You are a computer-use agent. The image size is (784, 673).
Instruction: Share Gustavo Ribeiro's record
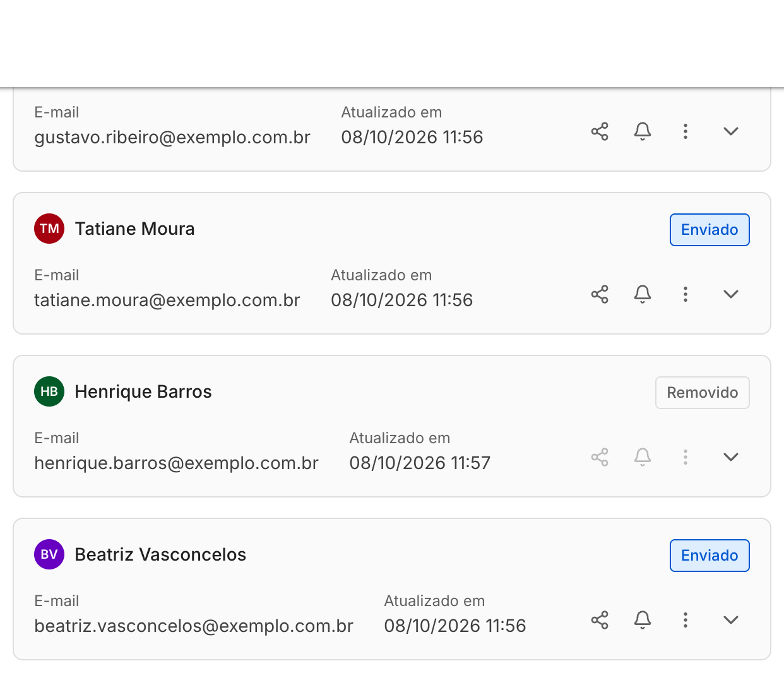coord(600,131)
